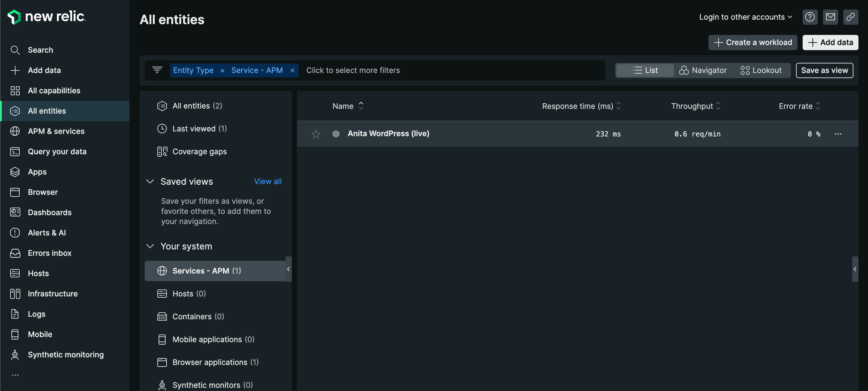This screenshot has width=868, height=391.
Task: Select APM & services in sidebar
Action: pyautogui.click(x=56, y=131)
